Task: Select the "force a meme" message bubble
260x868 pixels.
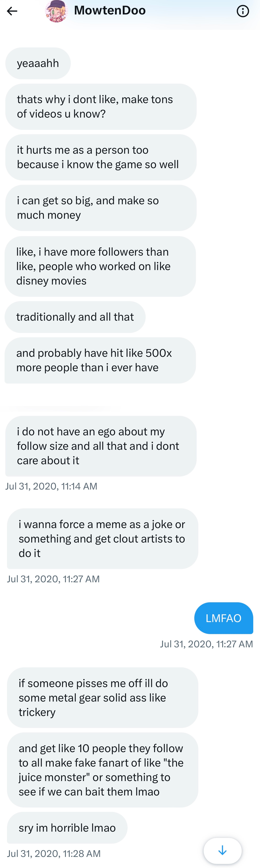Action: pos(102,538)
